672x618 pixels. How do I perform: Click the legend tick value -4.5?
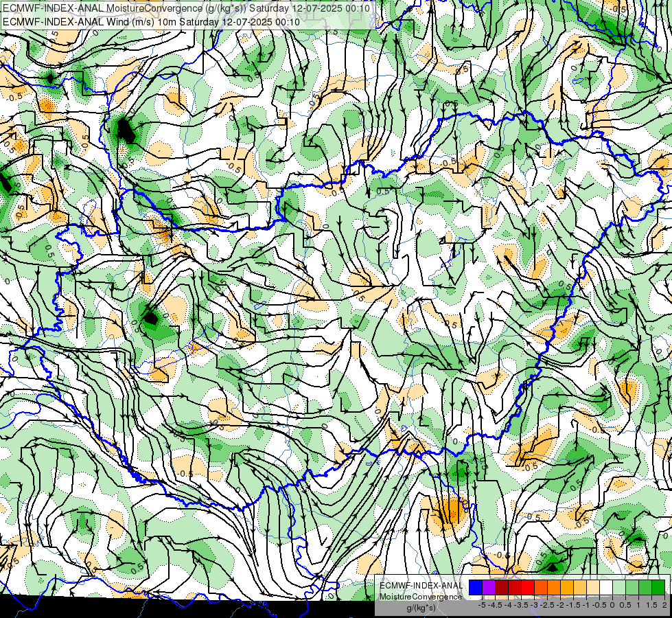coord(495,605)
